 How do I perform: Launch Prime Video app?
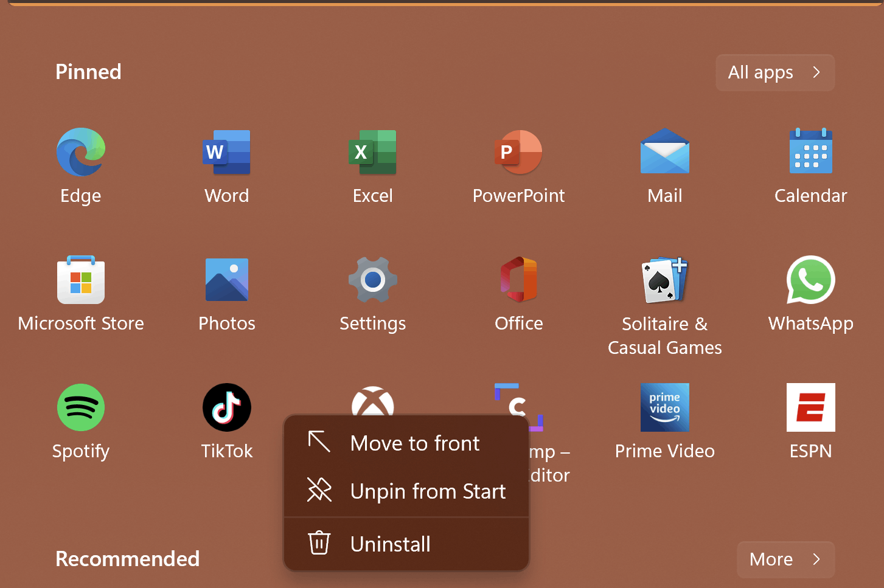(x=665, y=407)
